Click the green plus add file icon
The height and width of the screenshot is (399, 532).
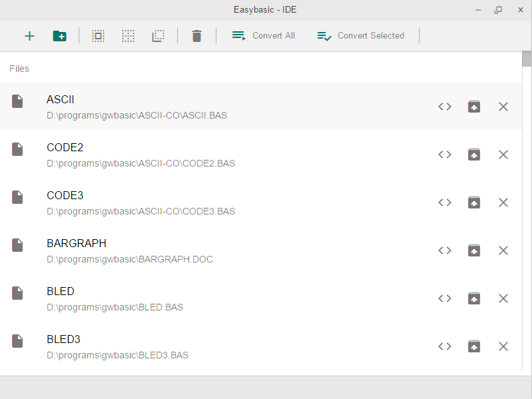point(30,36)
